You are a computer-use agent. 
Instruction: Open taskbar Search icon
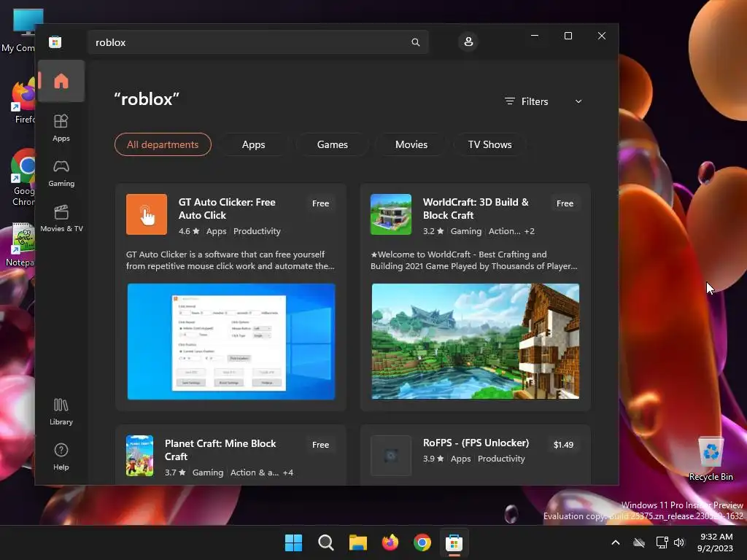(326, 542)
